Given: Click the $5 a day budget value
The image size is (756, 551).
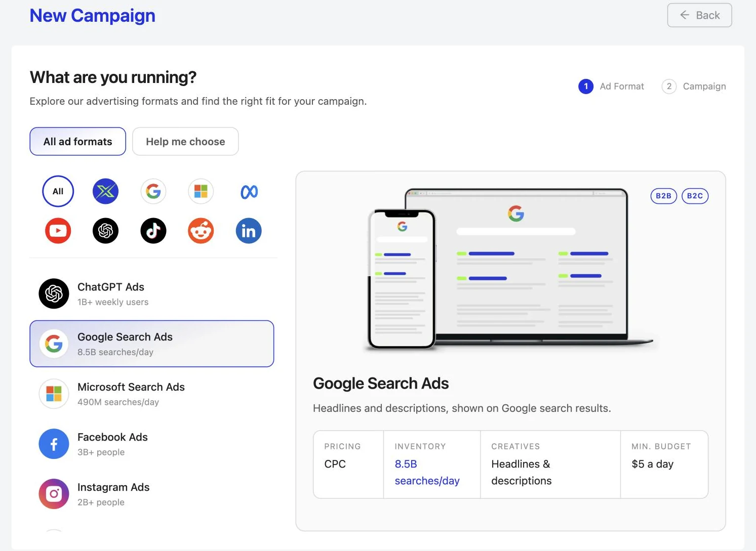Looking at the screenshot, I should [652, 464].
